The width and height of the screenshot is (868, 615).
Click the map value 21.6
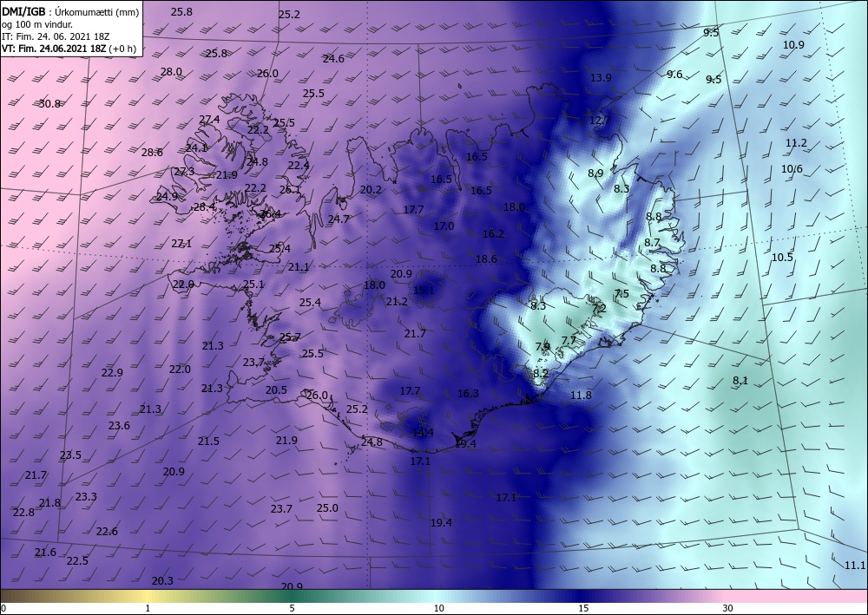(x=45, y=552)
